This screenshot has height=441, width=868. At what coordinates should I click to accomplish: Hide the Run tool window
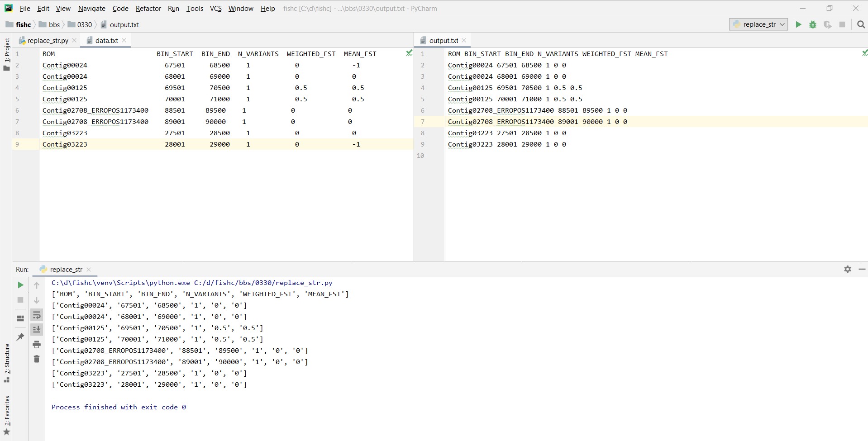pos(862,269)
